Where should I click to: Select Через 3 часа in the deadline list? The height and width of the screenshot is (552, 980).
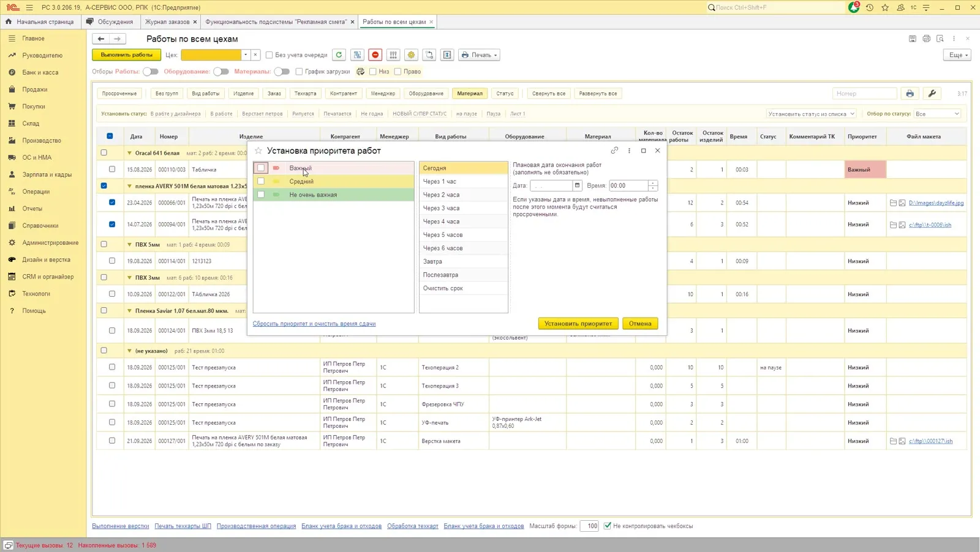pos(463,208)
